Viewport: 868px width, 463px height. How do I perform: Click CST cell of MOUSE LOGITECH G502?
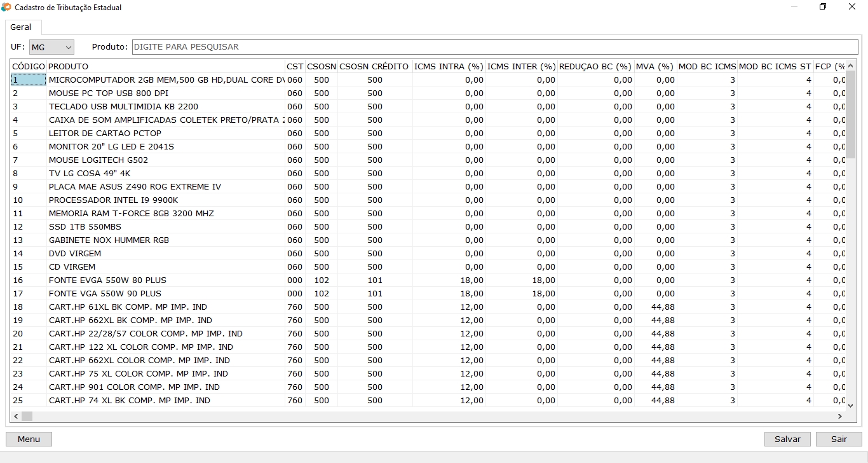(x=295, y=160)
